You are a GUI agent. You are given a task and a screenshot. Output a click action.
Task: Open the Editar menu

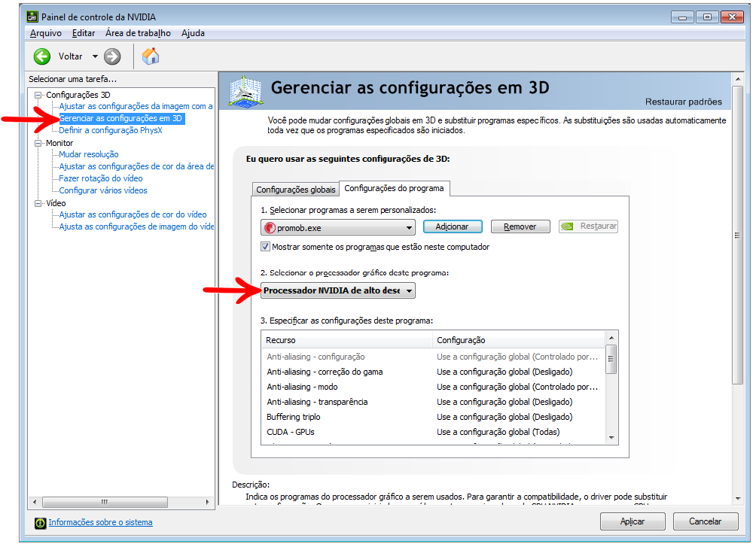click(84, 33)
